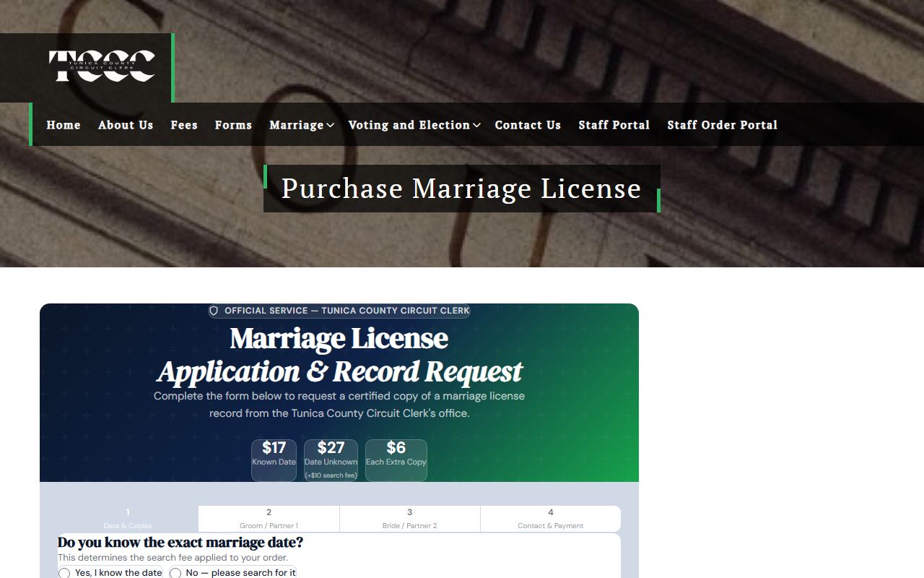
Task: Switch to step 2 Groom / Partner 1 tab
Action: pos(269,519)
